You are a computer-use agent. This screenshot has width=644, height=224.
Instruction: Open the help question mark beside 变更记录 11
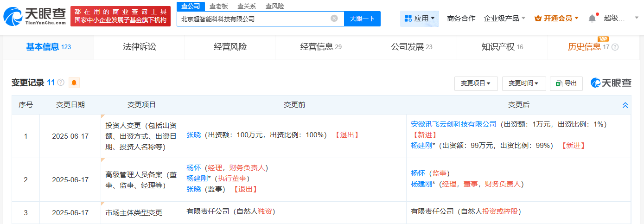[x=61, y=83]
